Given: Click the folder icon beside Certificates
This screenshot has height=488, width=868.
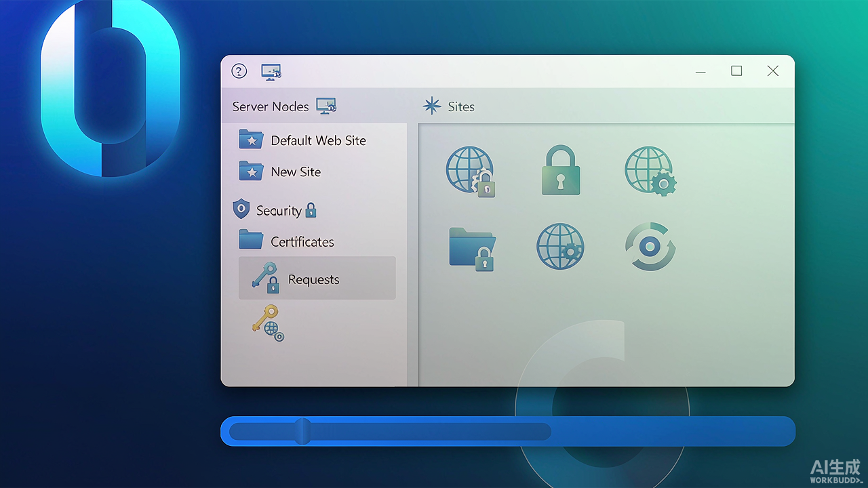Looking at the screenshot, I should point(251,240).
